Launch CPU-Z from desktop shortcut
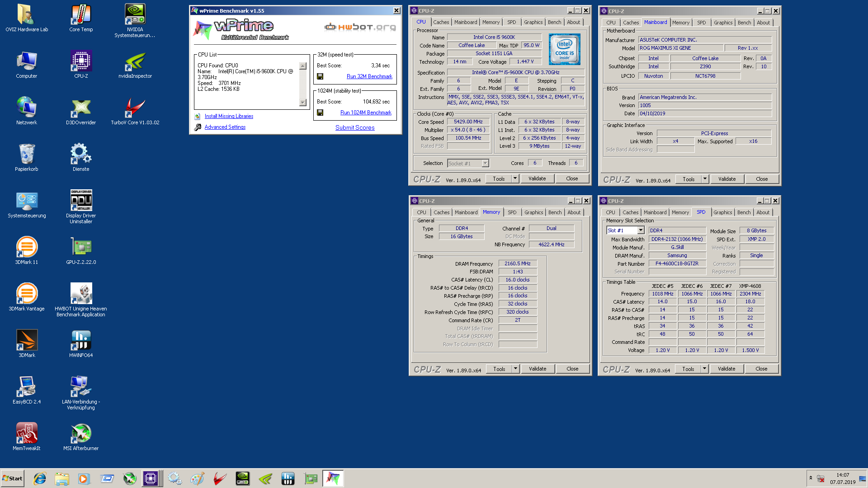The width and height of the screenshot is (868, 488). pos(81,65)
